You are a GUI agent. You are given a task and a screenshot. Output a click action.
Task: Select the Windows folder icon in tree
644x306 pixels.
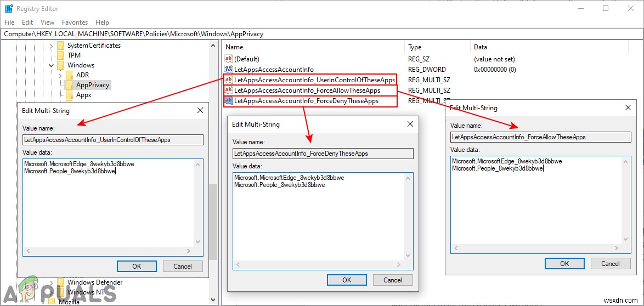click(61, 65)
